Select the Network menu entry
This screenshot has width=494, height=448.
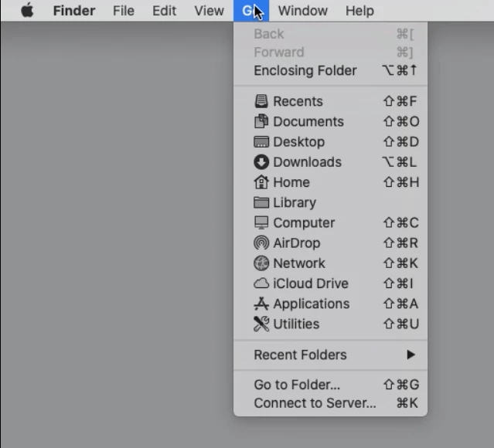pos(330,263)
